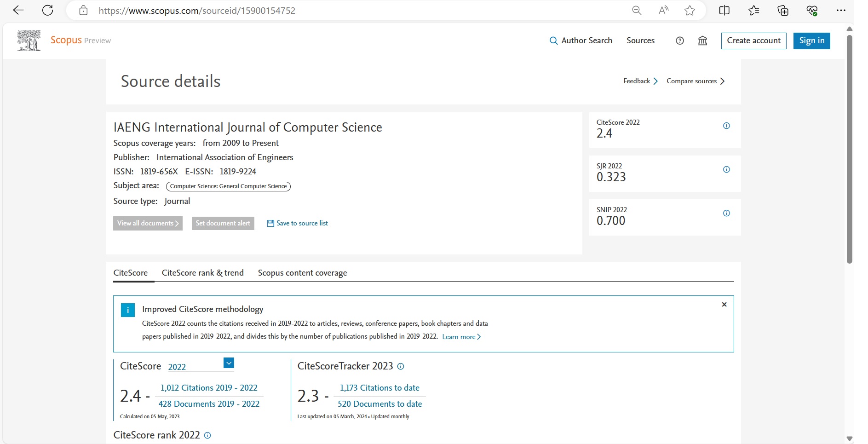
Task: Close the Improved CiteScore methodology notice
Action: click(x=724, y=305)
